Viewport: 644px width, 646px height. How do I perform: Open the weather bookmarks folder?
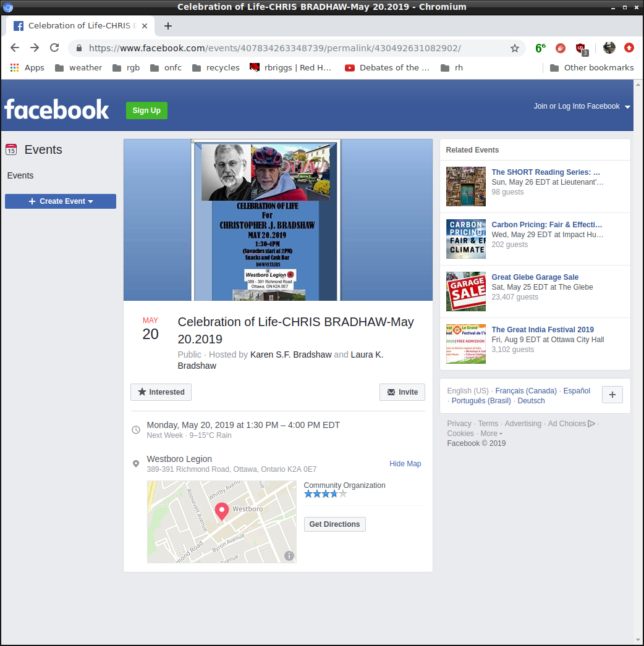click(x=78, y=67)
